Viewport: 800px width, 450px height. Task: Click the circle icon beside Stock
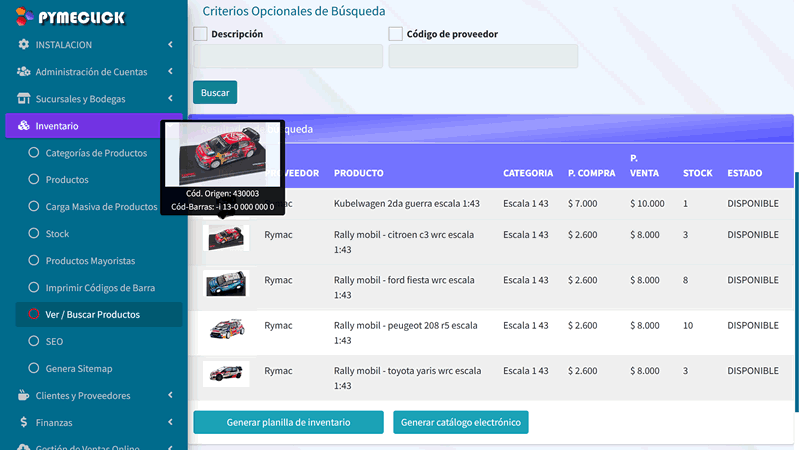34,234
